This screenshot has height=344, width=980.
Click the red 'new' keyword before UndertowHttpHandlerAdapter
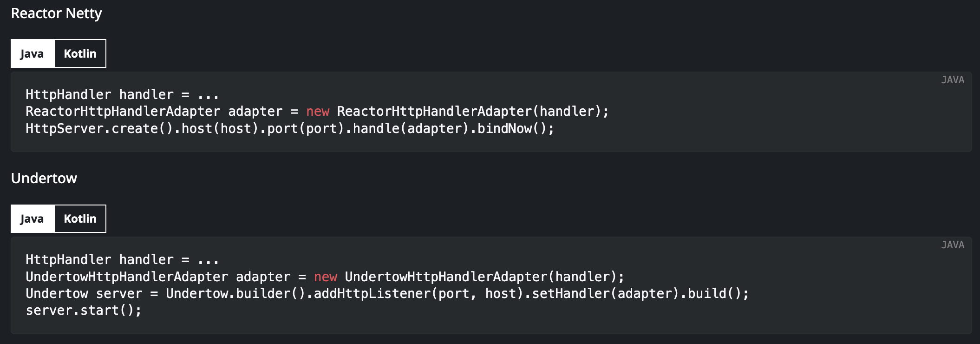(x=326, y=277)
